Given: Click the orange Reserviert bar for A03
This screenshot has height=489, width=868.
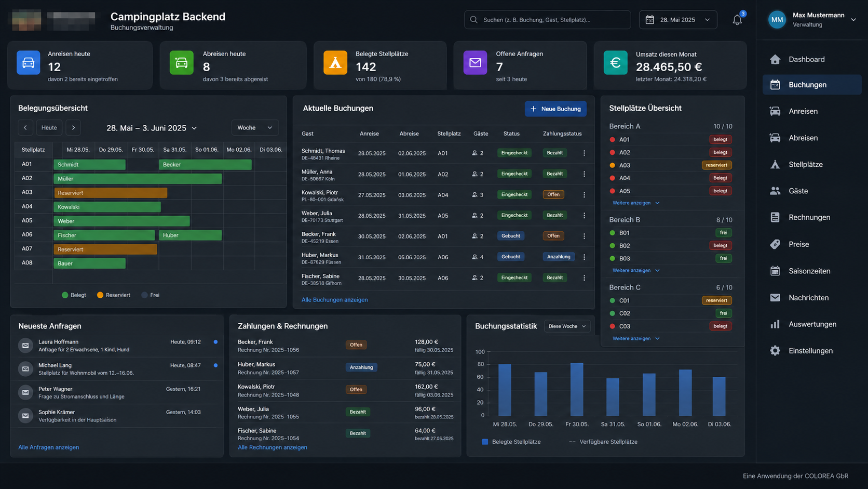Looking at the screenshot, I should 111,193.
